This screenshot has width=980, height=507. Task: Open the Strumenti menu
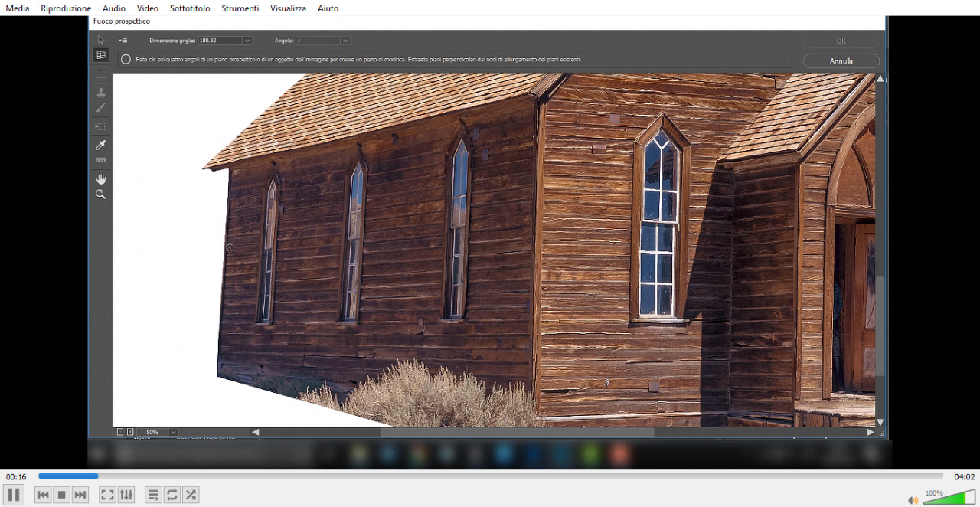[x=240, y=8]
